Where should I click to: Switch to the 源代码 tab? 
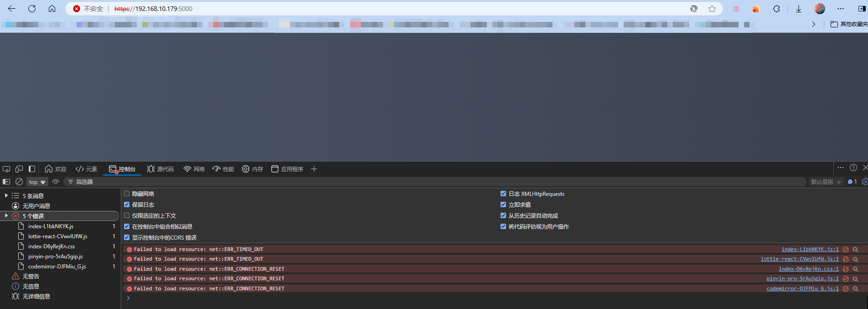pos(160,169)
